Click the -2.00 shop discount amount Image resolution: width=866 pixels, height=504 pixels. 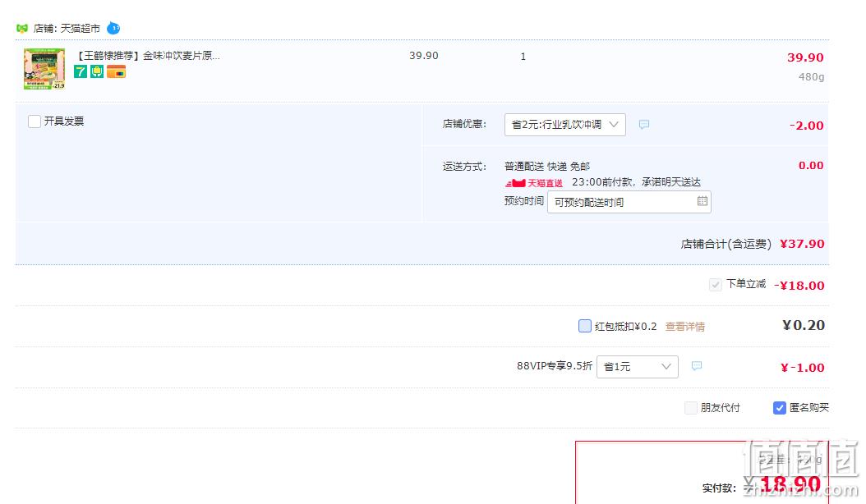coord(806,126)
